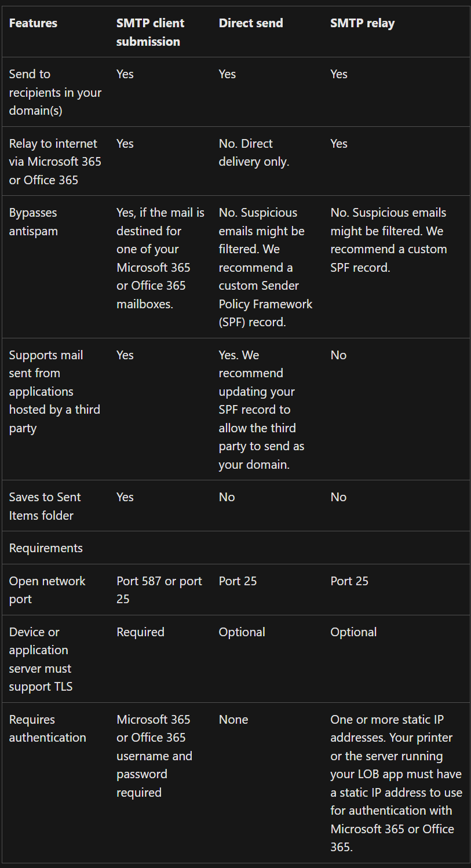Click the Open network port row label
This screenshot has width=471, height=868.
click(x=47, y=590)
